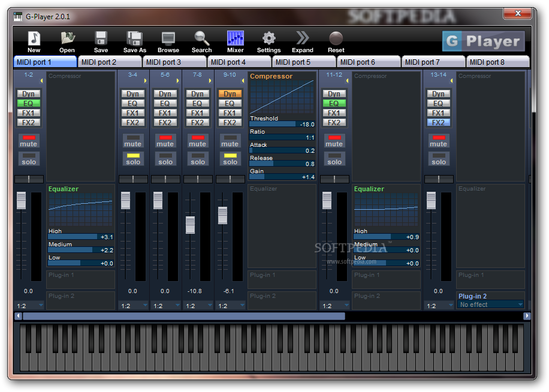Adjust the Equalizer High slider at +3.1
This screenshot has width=549, height=392.
pos(81,237)
